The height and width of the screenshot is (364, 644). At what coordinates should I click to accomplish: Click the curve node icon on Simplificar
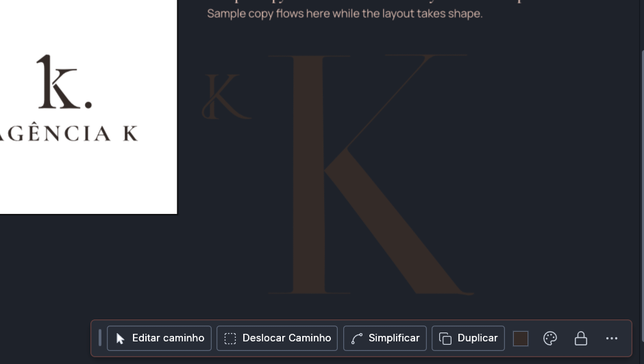pos(356,339)
